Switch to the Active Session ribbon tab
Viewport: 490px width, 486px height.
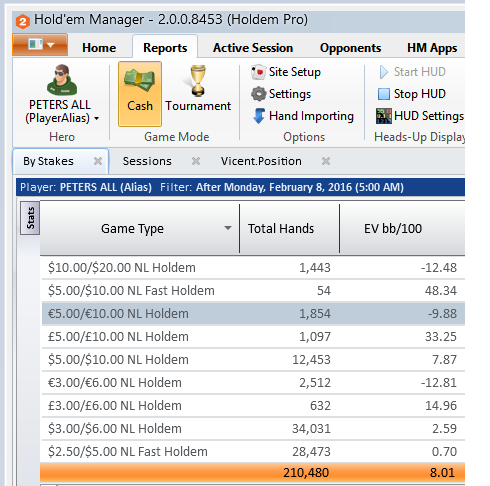pyautogui.click(x=253, y=48)
